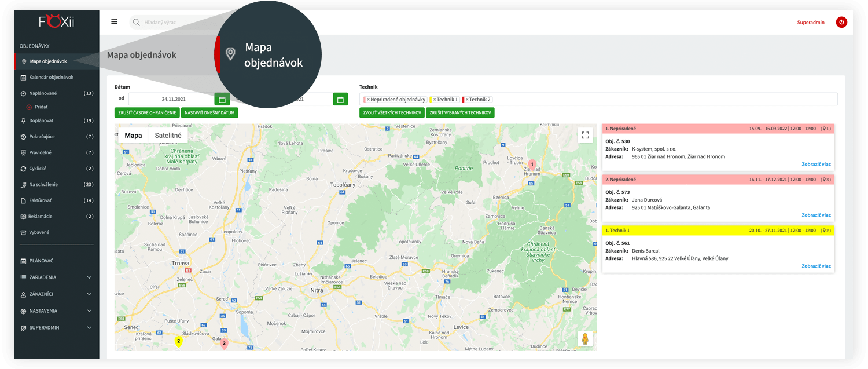Click customer name Jana Durcová
Image resolution: width=868 pixels, height=369 pixels.
tap(647, 200)
